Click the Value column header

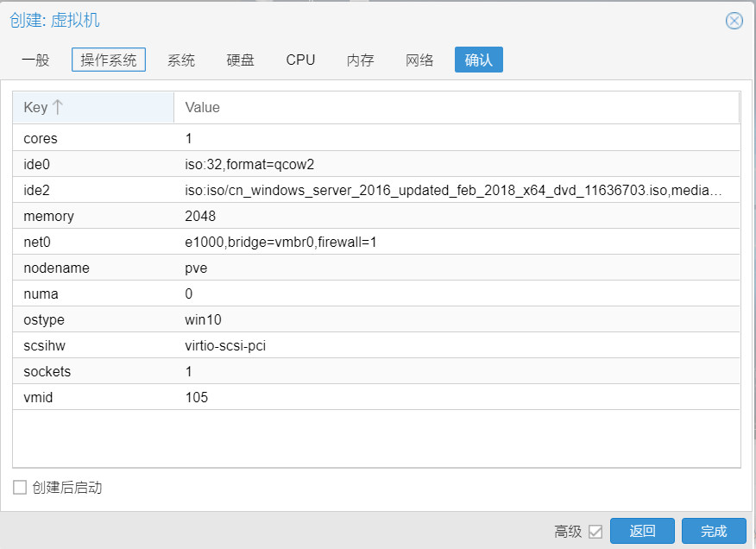click(457, 107)
